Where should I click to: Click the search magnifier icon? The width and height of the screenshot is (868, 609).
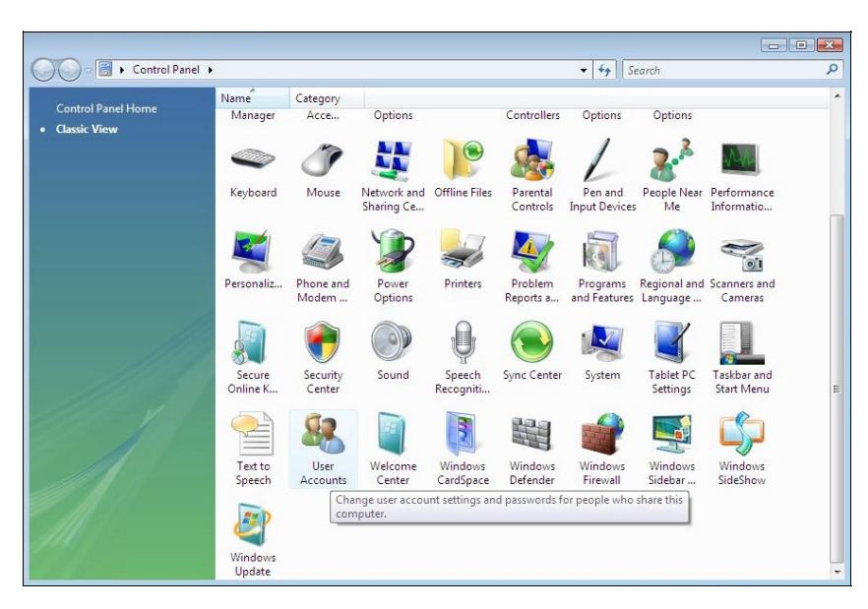[x=832, y=69]
